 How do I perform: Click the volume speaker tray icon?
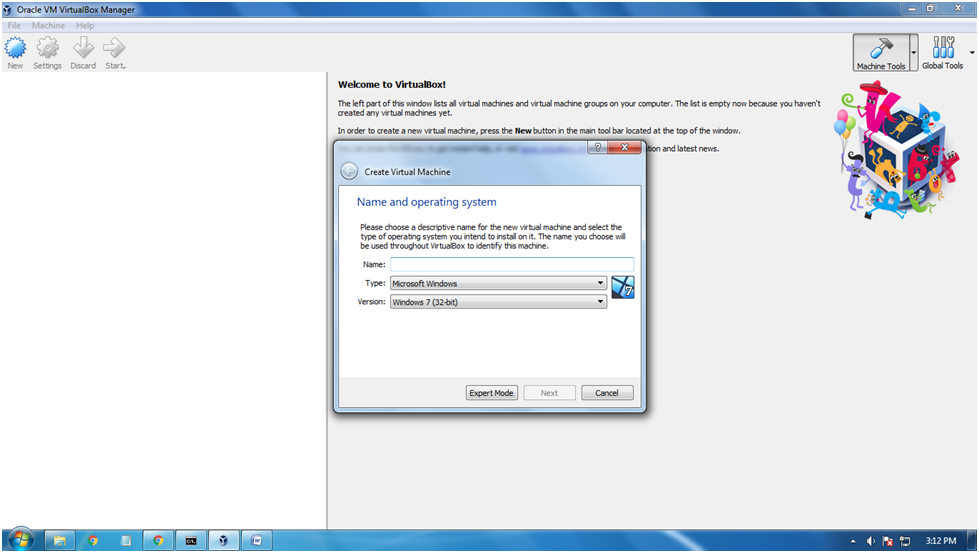tap(870, 541)
